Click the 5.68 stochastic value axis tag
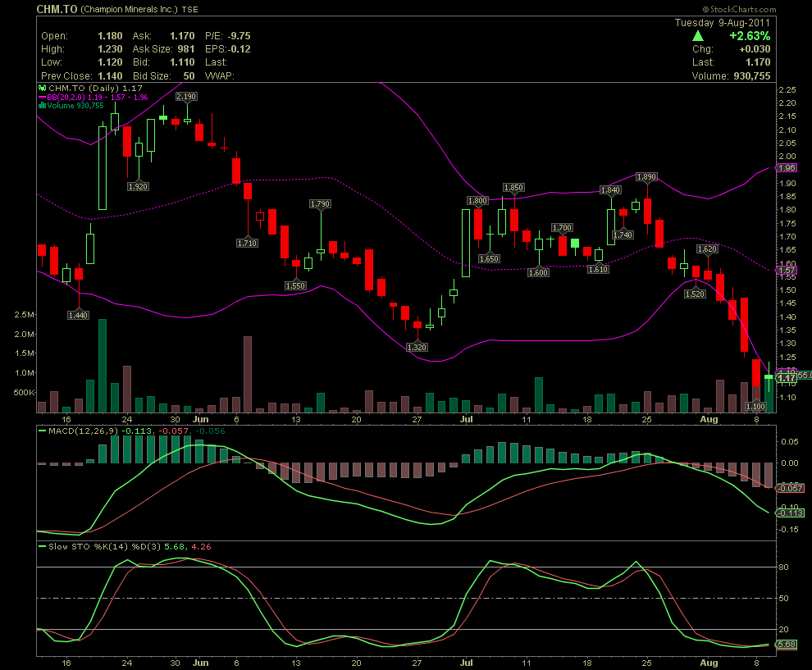 point(787,645)
